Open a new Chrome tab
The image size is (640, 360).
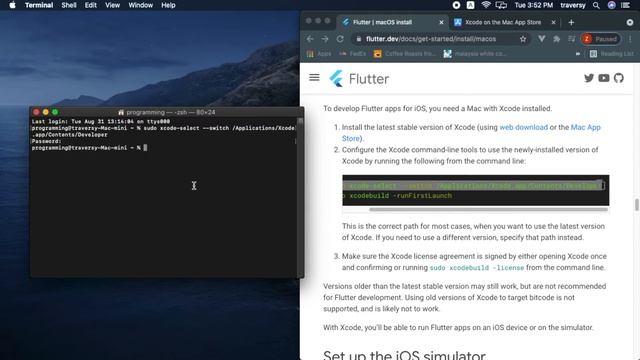(x=571, y=22)
